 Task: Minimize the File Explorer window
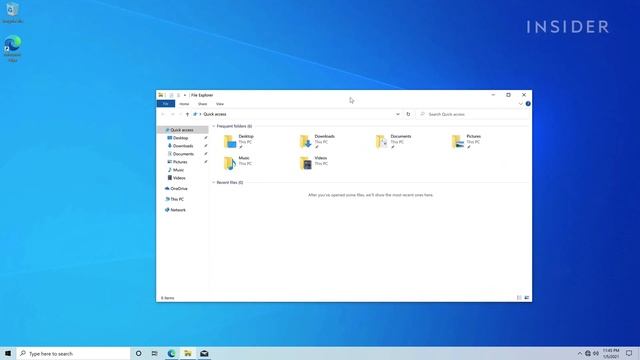[x=493, y=95]
